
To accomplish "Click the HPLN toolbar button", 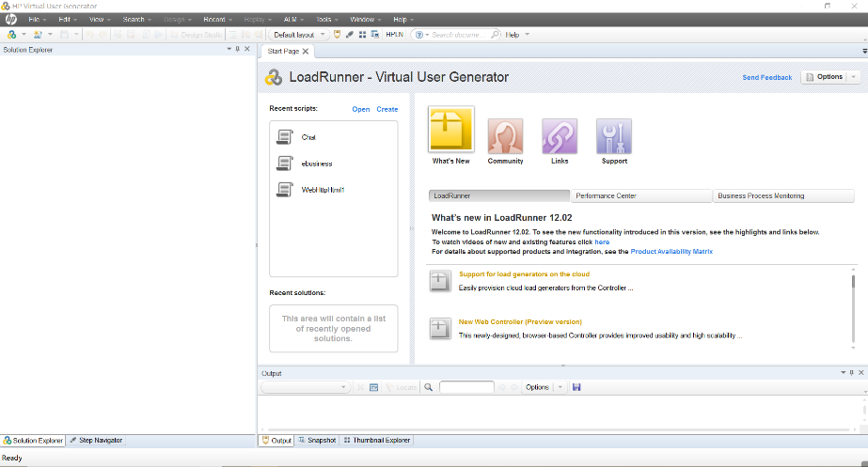I will pyautogui.click(x=395, y=35).
